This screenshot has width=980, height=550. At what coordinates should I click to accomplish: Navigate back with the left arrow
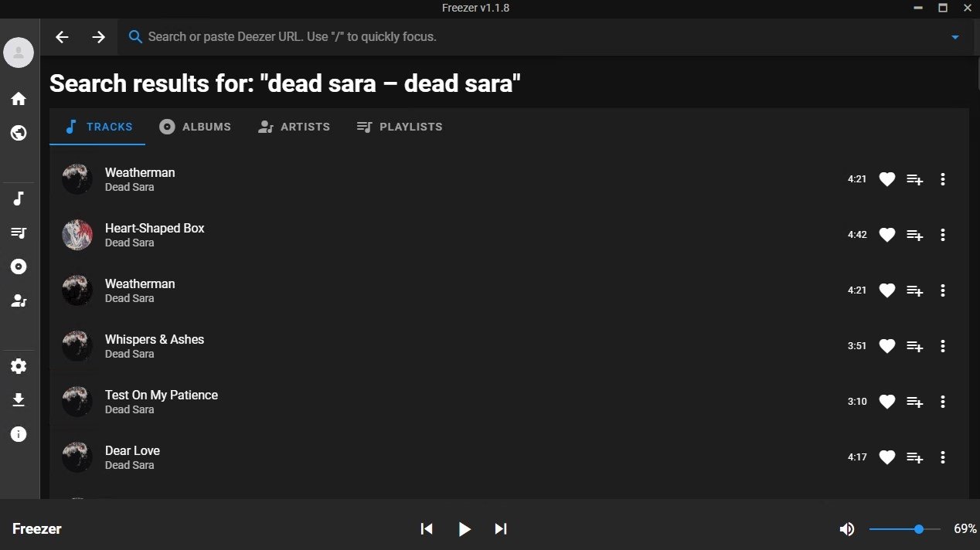click(x=62, y=37)
